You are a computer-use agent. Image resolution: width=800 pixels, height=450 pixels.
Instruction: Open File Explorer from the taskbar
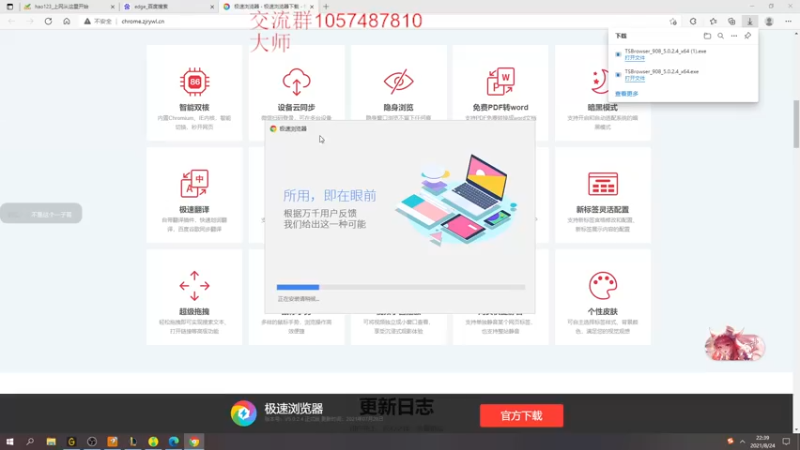51,441
